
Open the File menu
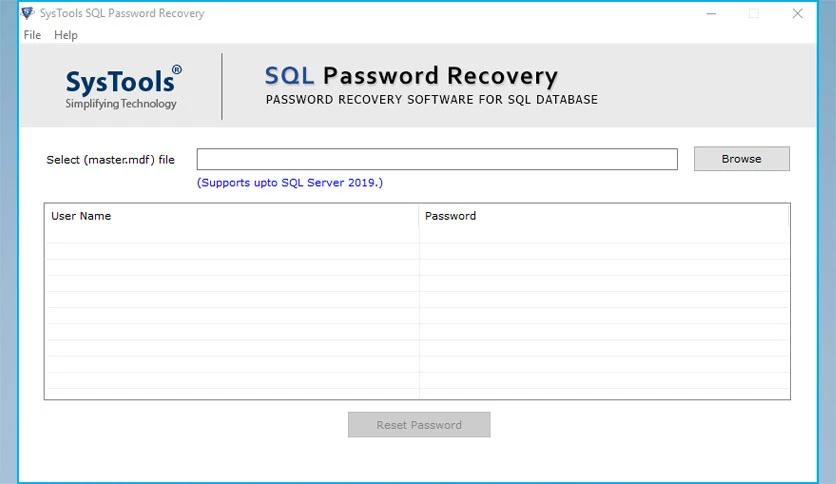(x=32, y=35)
